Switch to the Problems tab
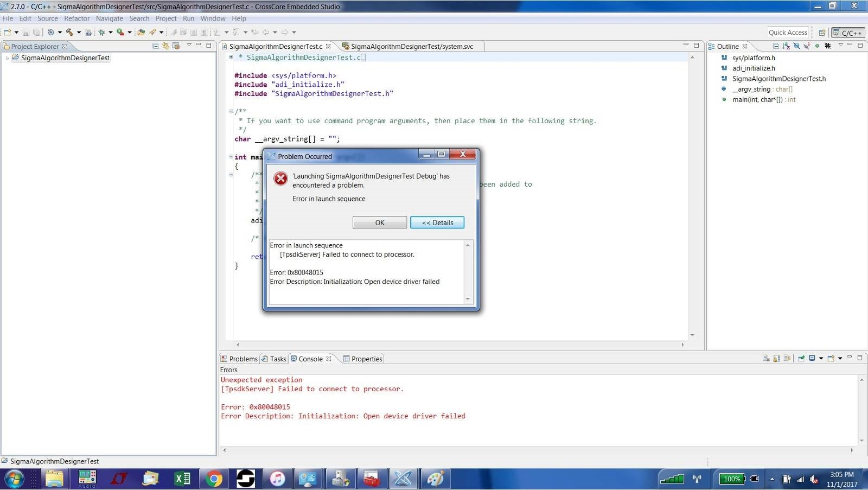 tap(239, 359)
